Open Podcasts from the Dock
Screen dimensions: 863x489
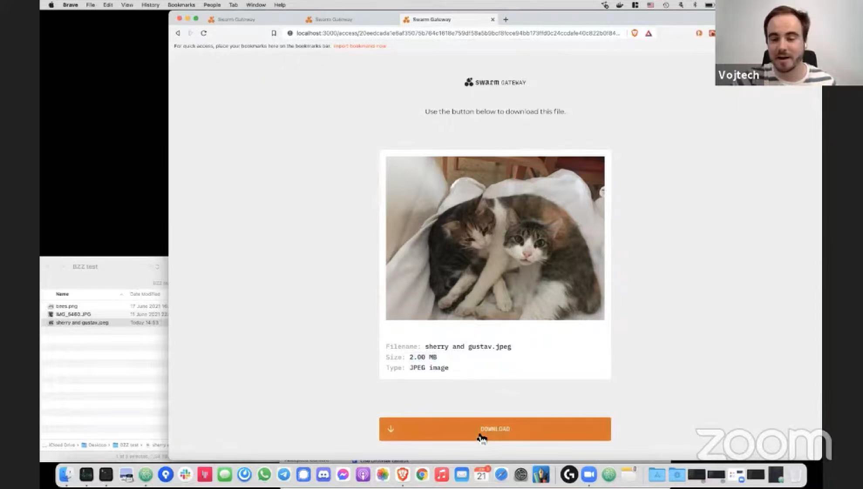[x=363, y=474]
